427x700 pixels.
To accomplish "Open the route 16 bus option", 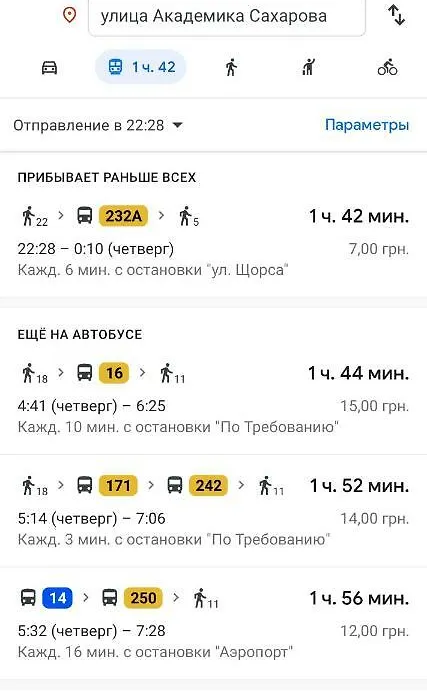I will coord(214,397).
